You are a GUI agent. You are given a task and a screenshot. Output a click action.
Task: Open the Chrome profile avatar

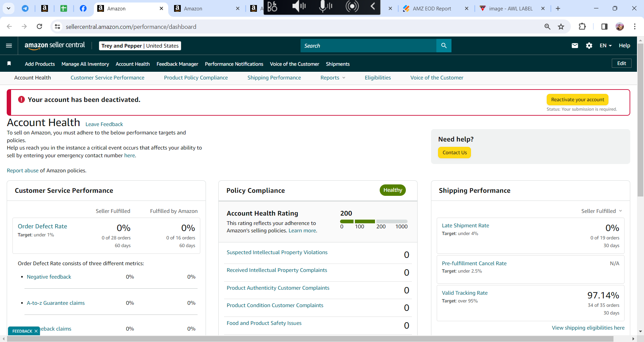tap(620, 26)
